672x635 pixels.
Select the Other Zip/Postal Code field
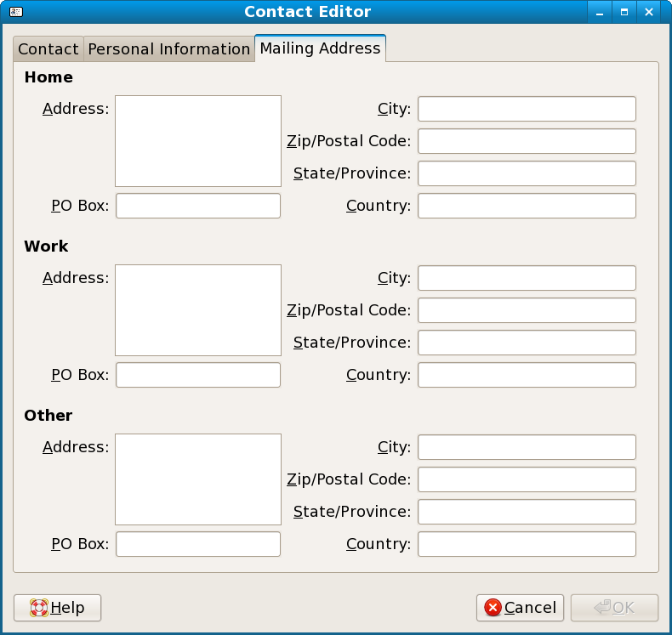click(527, 479)
